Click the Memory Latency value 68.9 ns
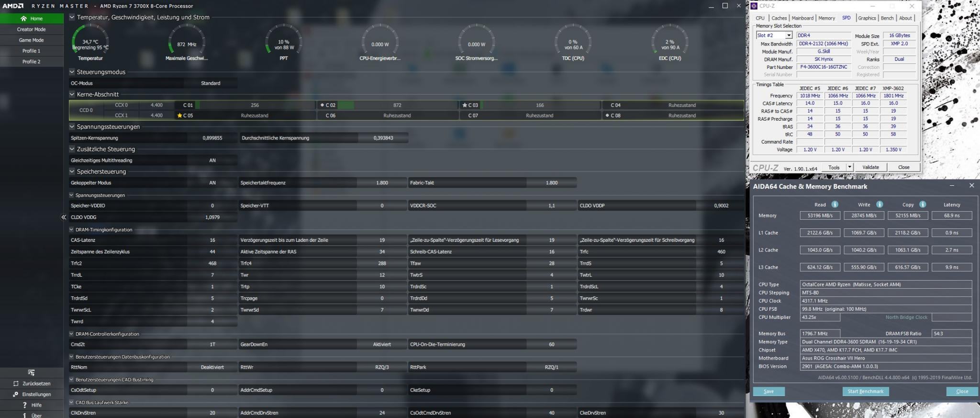980x418 pixels. (952, 215)
